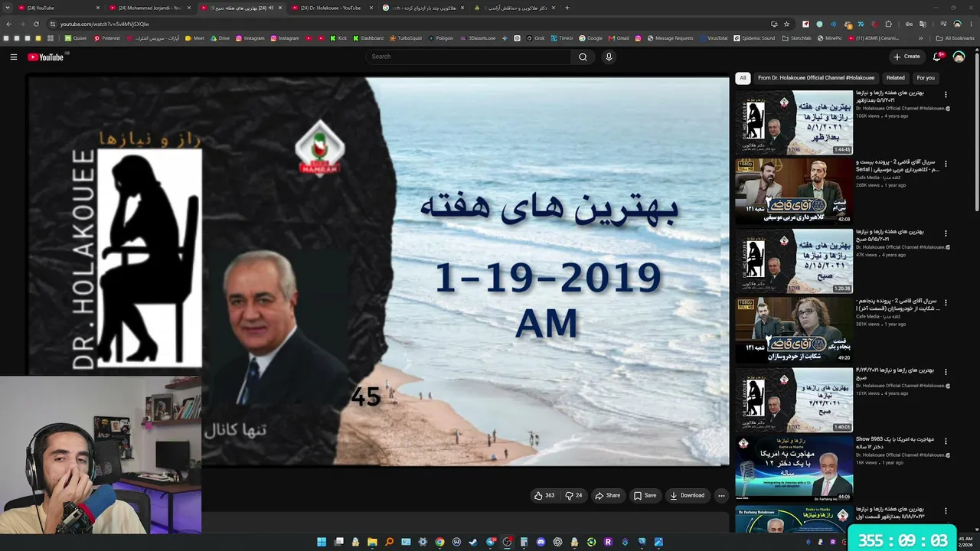Open Google Chrome from the taskbar
Screen dimensions: 980x551
click(439, 542)
